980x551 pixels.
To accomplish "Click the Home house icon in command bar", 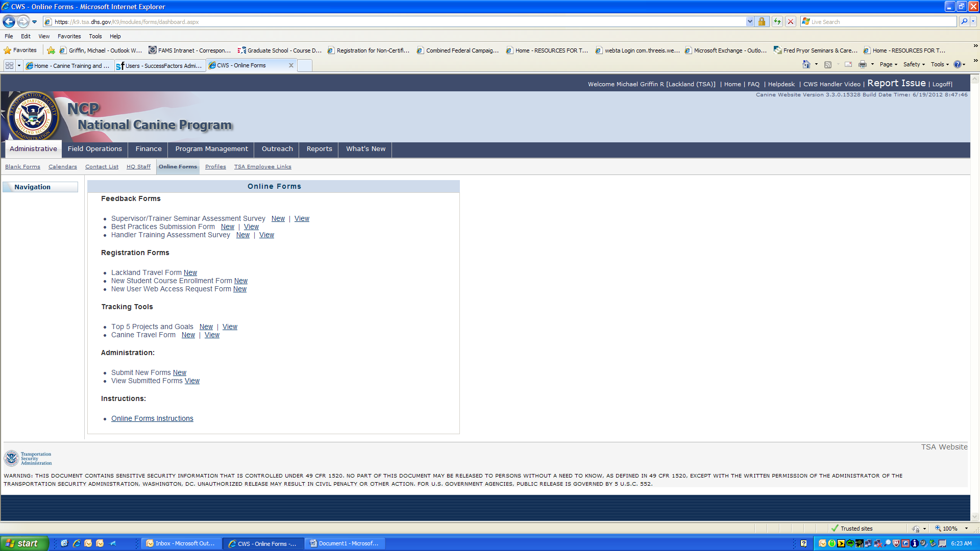I will [x=806, y=64].
